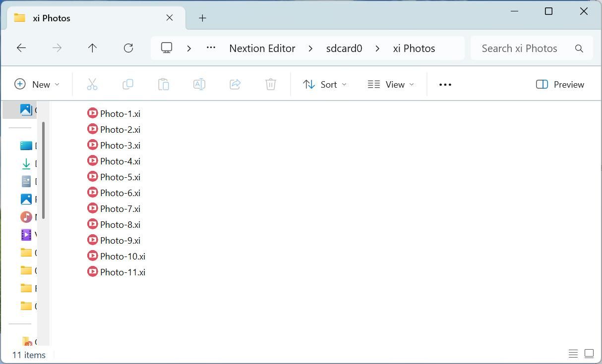Image resolution: width=602 pixels, height=364 pixels.
Task: Cut the selection using the scissors icon
Action: 92,84
